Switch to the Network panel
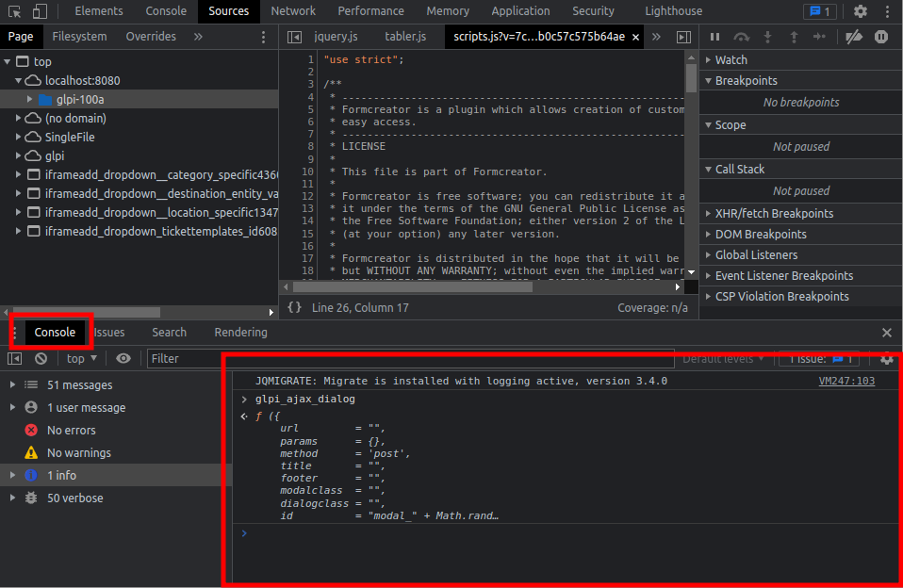The height and width of the screenshot is (588, 903). point(293,10)
